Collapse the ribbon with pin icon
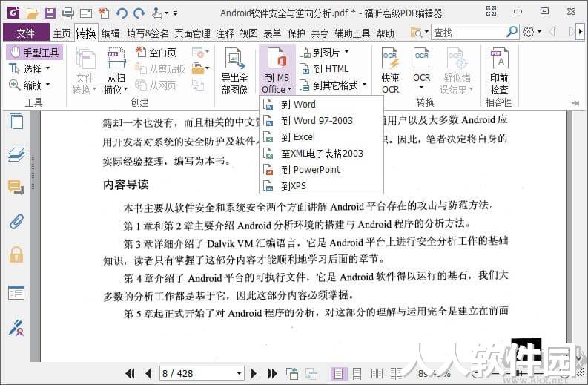This screenshot has width=588, height=385. (575, 103)
